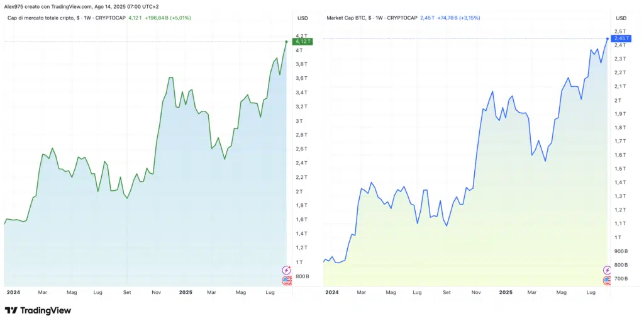
Task: Click the Nov label on left time axis
Action: click(157, 293)
